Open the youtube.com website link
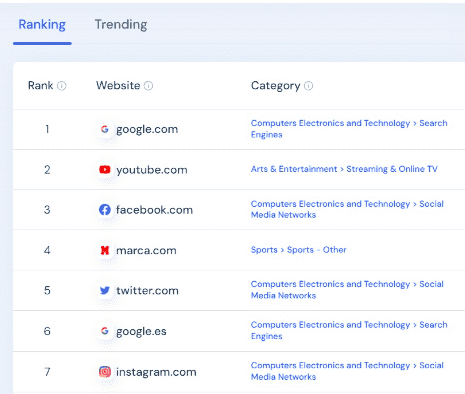This screenshot has width=465, height=394. (152, 170)
